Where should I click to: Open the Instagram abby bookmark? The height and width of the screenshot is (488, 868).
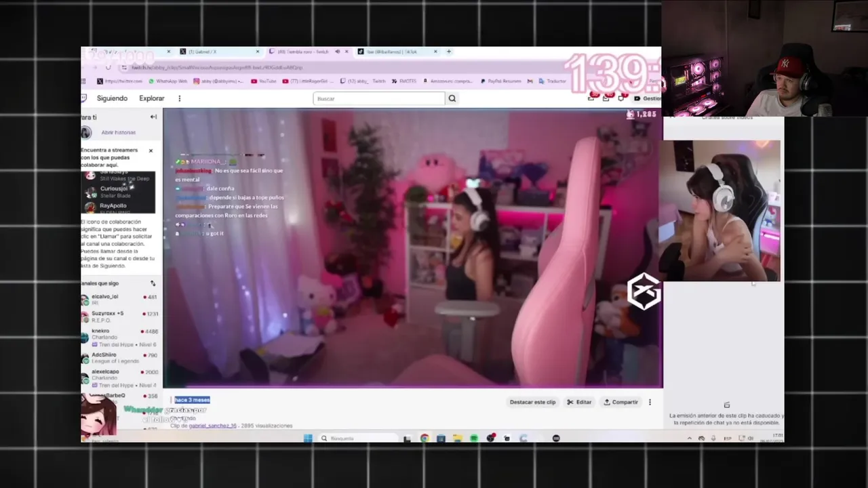(x=218, y=81)
